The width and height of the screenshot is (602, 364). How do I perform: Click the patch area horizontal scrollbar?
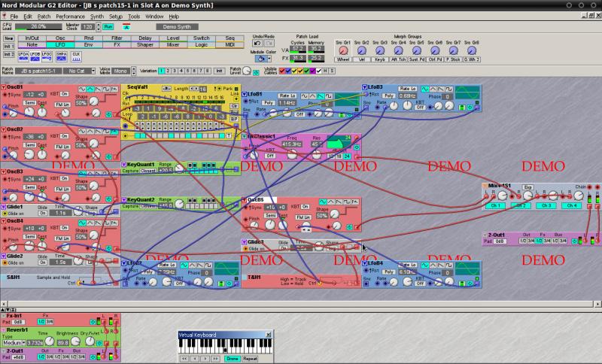[300, 303]
